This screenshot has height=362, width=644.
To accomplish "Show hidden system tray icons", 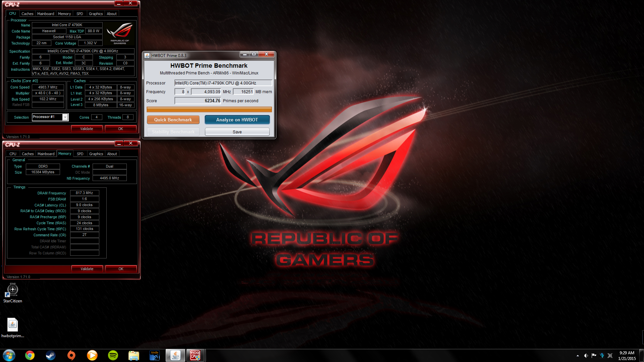I will click(578, 356).
